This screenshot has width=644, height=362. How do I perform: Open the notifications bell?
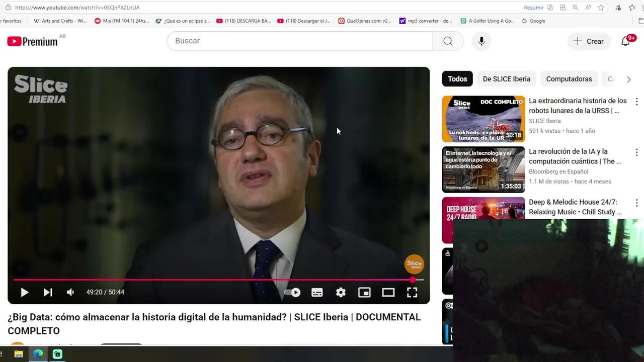625,41
